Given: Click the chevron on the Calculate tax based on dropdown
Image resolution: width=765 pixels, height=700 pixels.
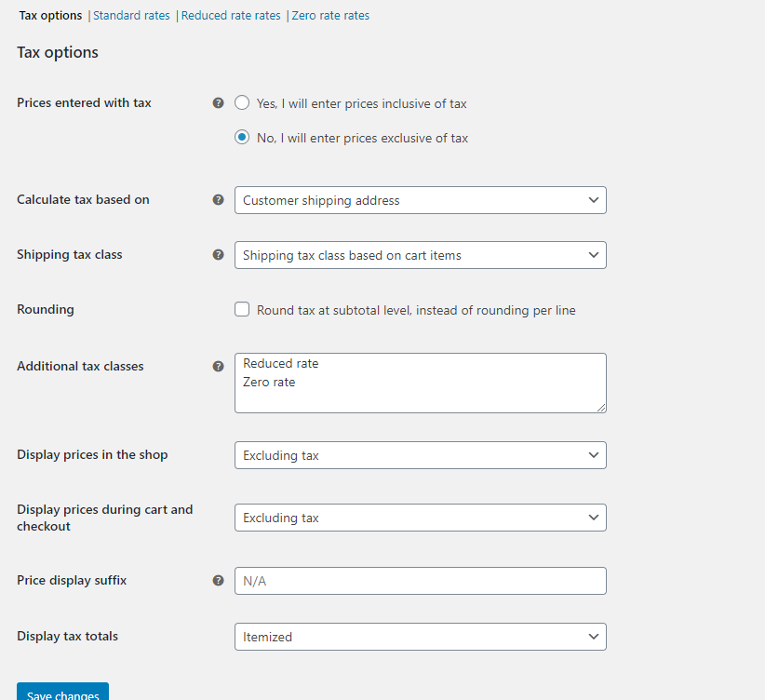Looking at the screenshot, I should (594, 200).
